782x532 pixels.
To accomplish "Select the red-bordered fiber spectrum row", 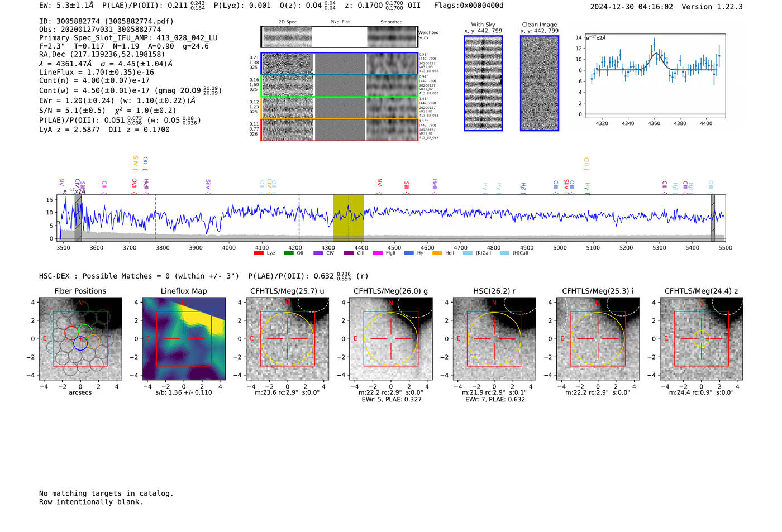I will (339, 130).
